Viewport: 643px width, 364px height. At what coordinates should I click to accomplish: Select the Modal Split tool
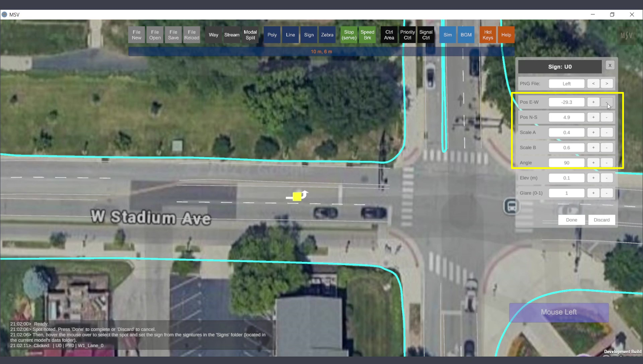click(x=250, y=35)
